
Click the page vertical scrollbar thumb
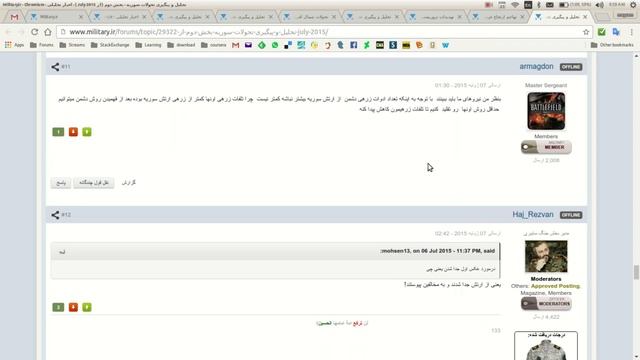[x=636, y=272]
